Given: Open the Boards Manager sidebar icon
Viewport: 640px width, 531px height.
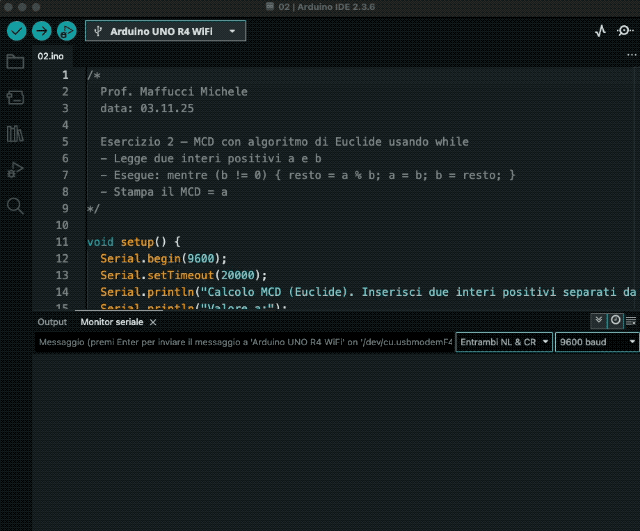Looking at the screenshot, I should tap(15, 97).
